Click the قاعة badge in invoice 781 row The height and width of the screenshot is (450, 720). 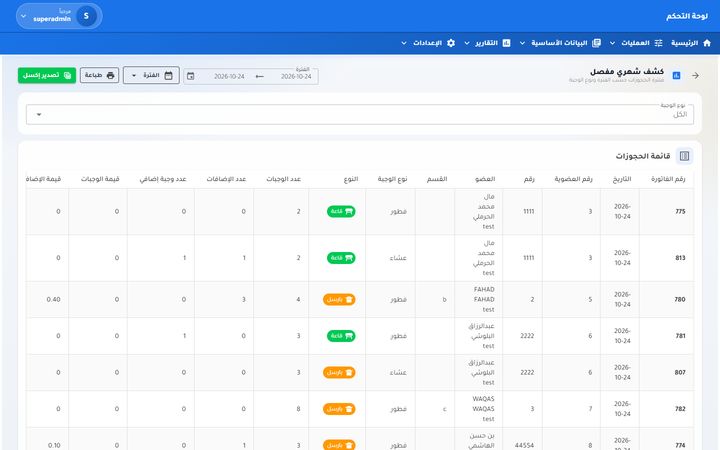(341, 336)
